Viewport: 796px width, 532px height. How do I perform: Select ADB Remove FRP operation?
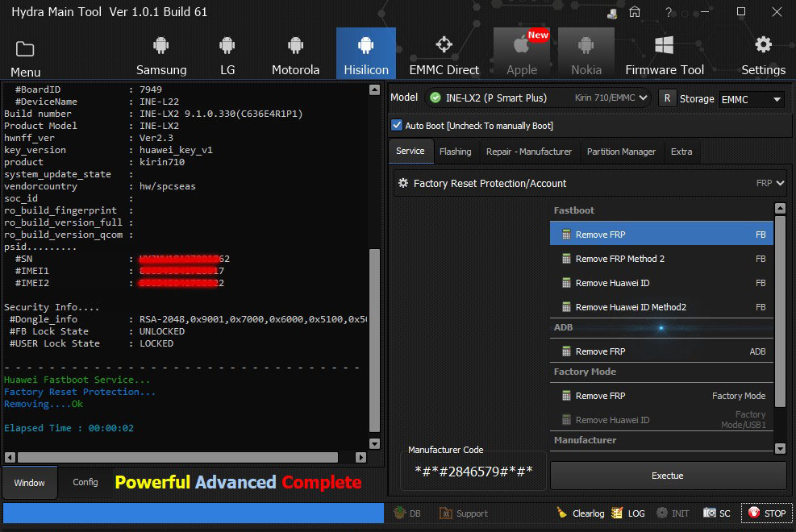[661, 351]
